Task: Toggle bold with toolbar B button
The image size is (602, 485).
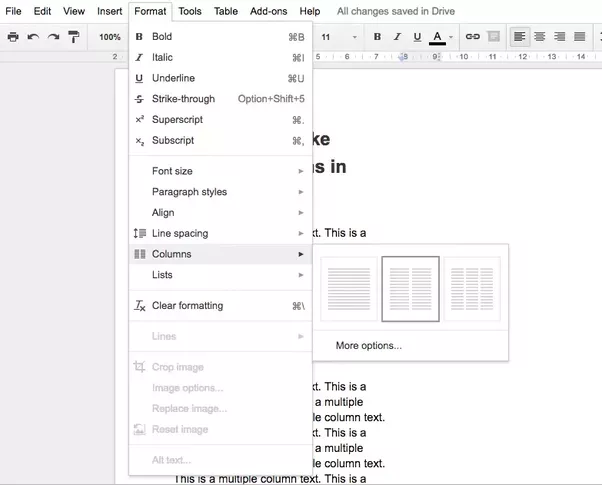Action: tap(377, 37)
